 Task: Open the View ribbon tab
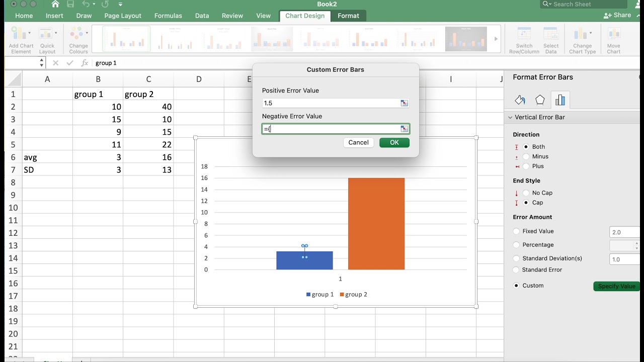263,16
